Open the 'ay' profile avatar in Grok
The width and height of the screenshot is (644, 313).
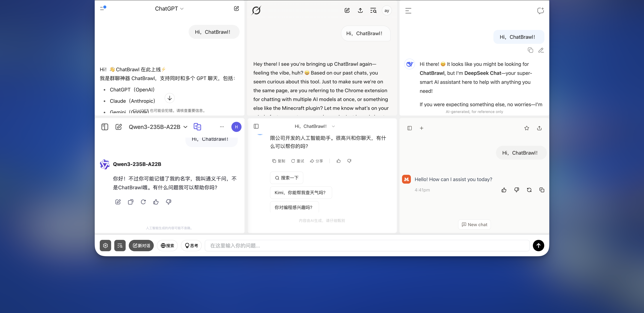[x=387, y=11]
